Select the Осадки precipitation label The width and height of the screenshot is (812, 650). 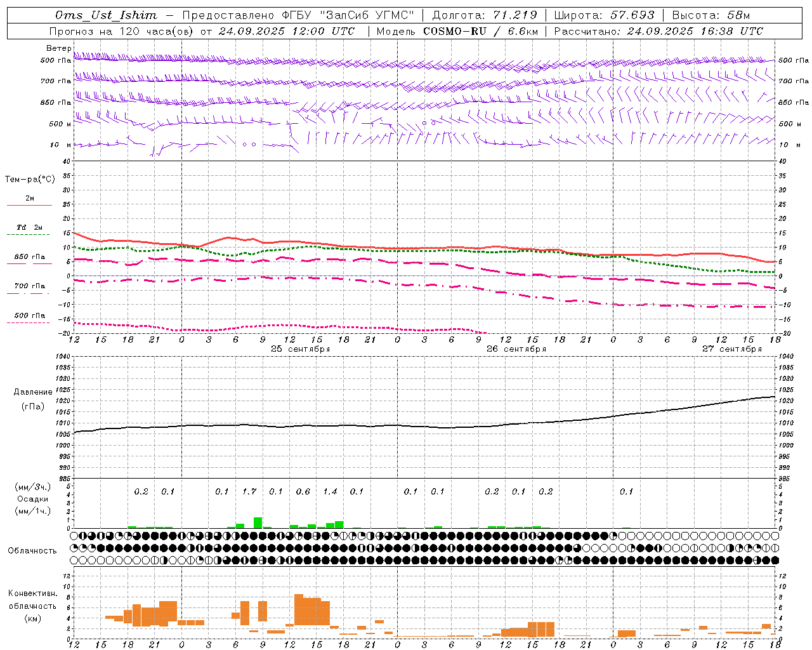(33, 499)
